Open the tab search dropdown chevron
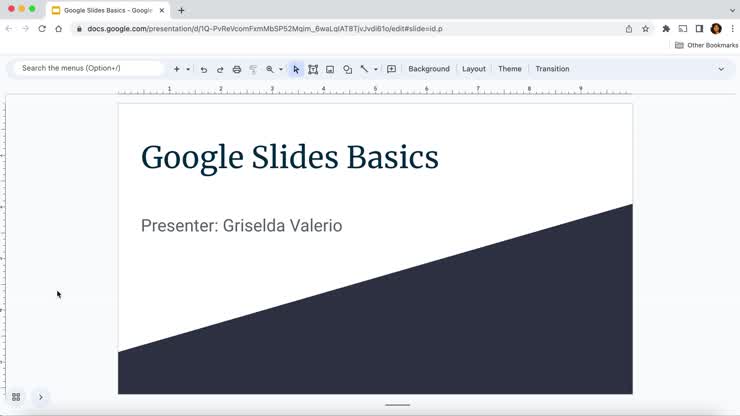Viewport: 740px width, 416px height. [x=732, y=10]
